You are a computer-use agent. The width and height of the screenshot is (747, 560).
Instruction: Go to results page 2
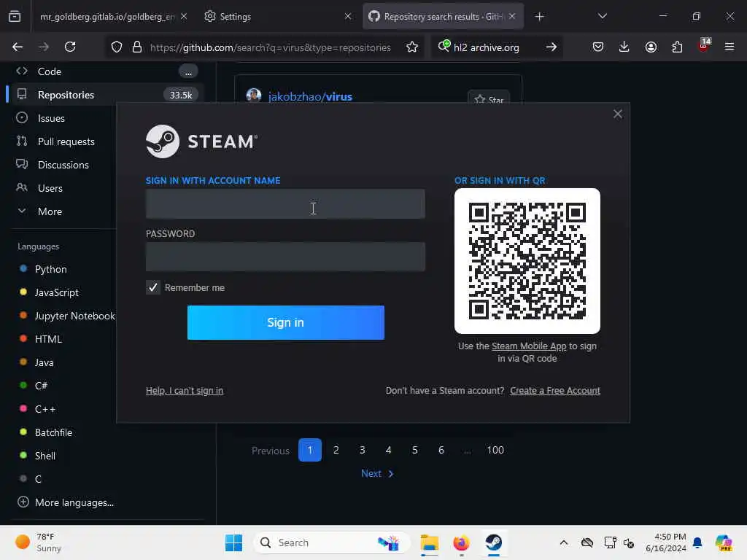coord(336,450)
